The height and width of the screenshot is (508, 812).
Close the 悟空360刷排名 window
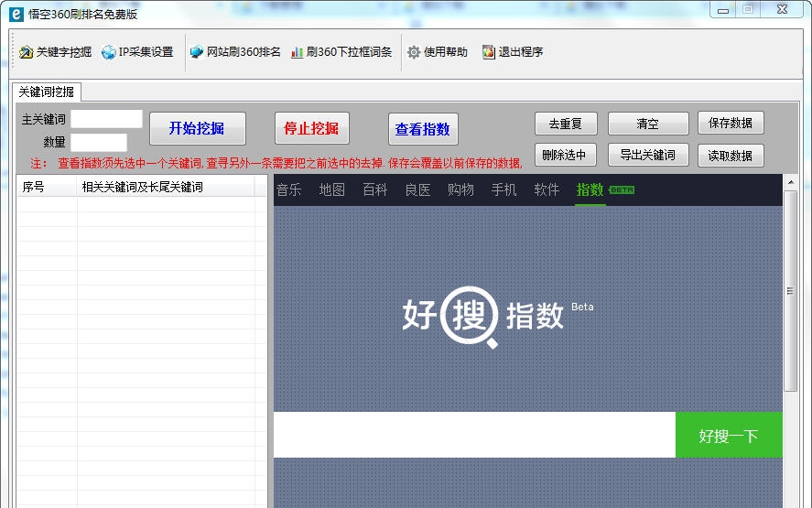click(782, 10)
